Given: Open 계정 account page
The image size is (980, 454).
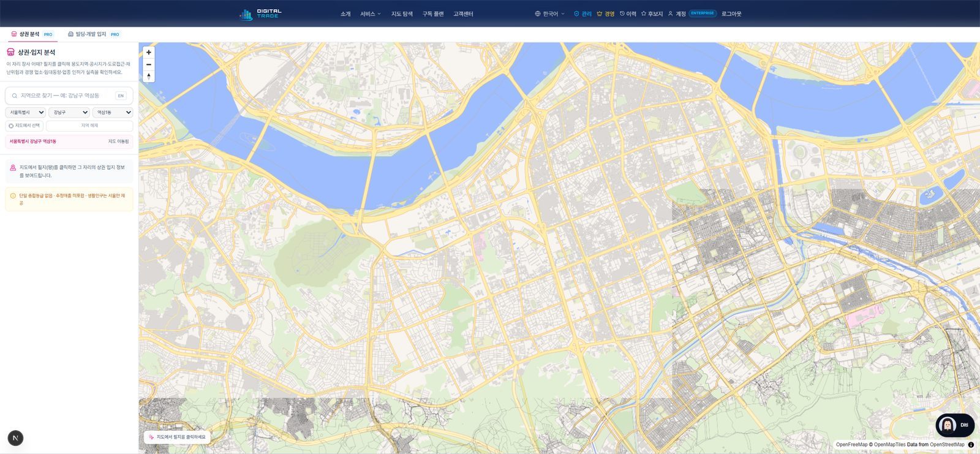Looking at the screenshot, I should pos(677,13).
